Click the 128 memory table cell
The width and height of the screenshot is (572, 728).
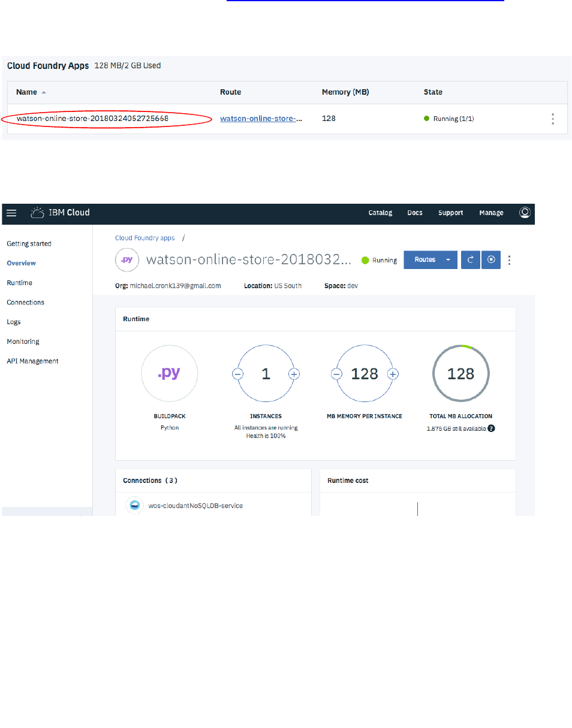(329, 119)
